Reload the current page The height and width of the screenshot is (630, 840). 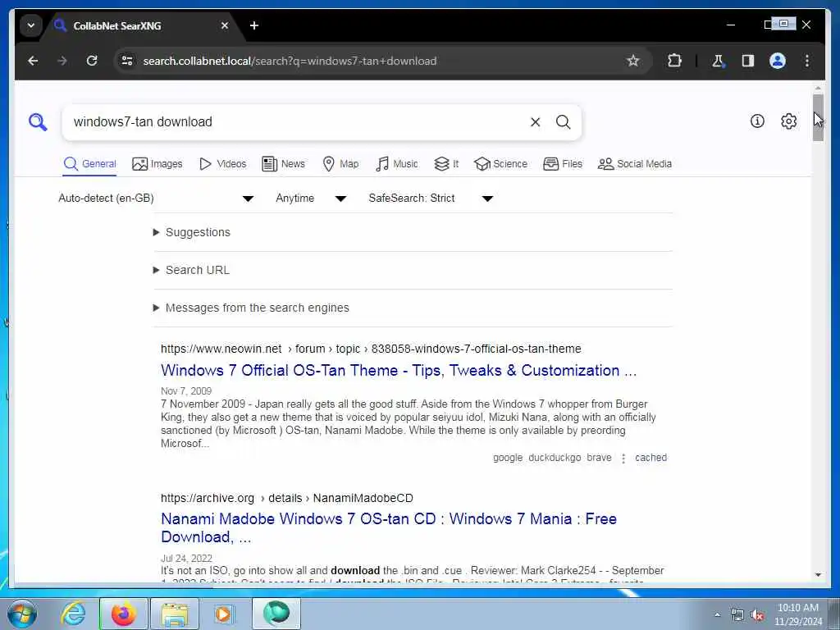coord(92,61)
